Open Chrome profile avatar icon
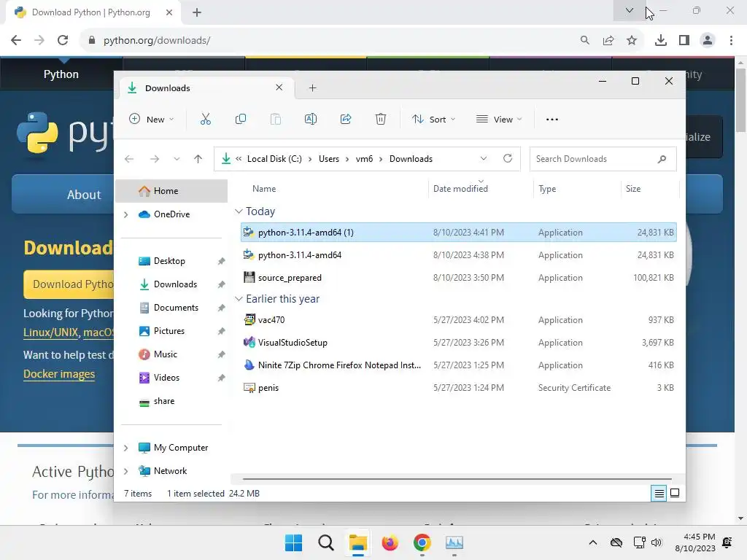Viewport: 747px width, 560px height. click(708, 41)
